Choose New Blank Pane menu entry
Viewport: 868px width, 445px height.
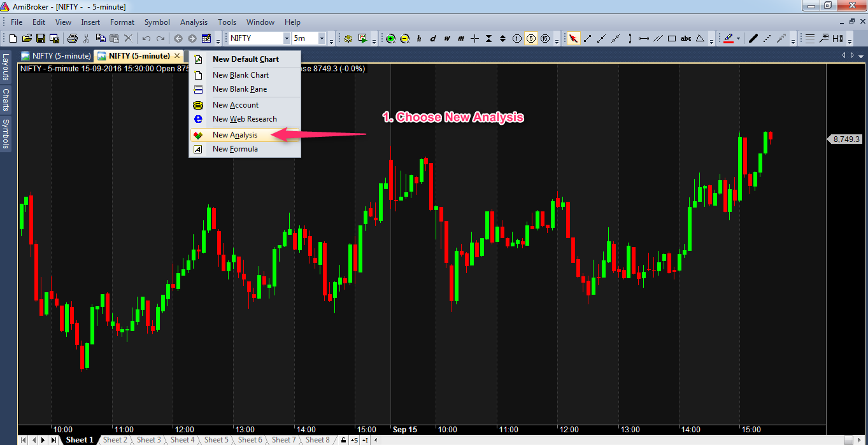(x=245, y=89)
